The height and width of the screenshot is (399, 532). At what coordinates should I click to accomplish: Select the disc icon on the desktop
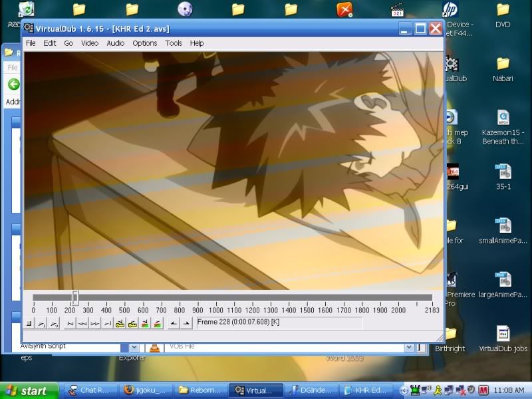click(185, 9)
